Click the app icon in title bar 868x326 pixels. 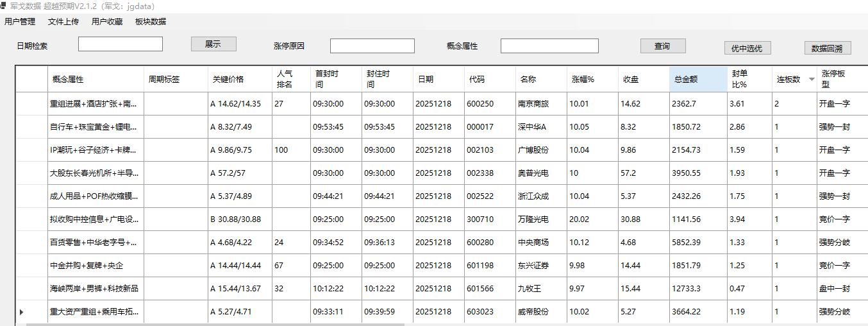pyautogui.click(x=3, y=6)
